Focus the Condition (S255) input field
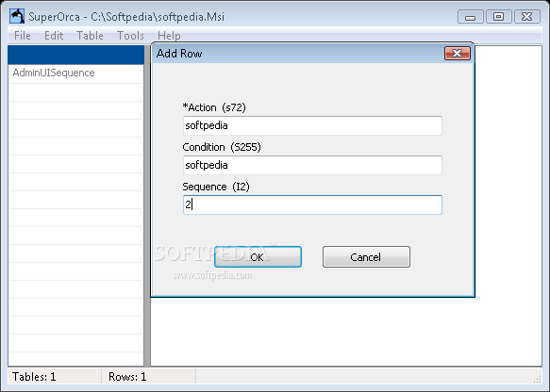The image size is (550, 392). click(312, 165)
